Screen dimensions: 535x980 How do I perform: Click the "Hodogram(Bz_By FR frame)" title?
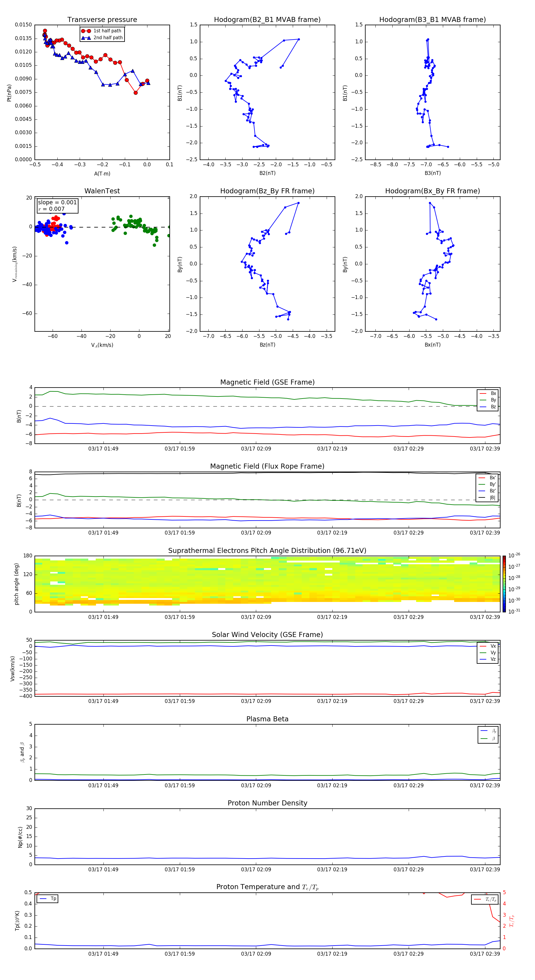[267, 191]
